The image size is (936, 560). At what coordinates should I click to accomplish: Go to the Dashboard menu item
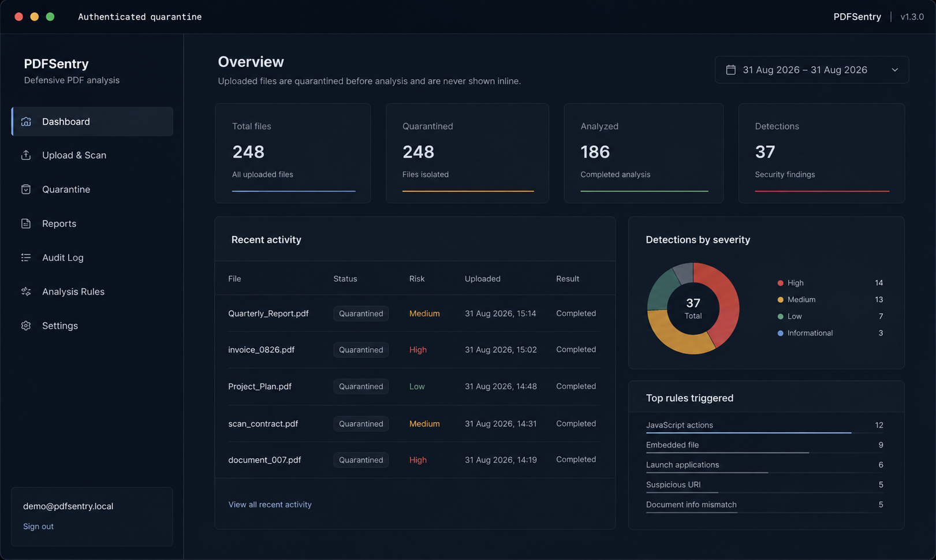tap(92, 122)
